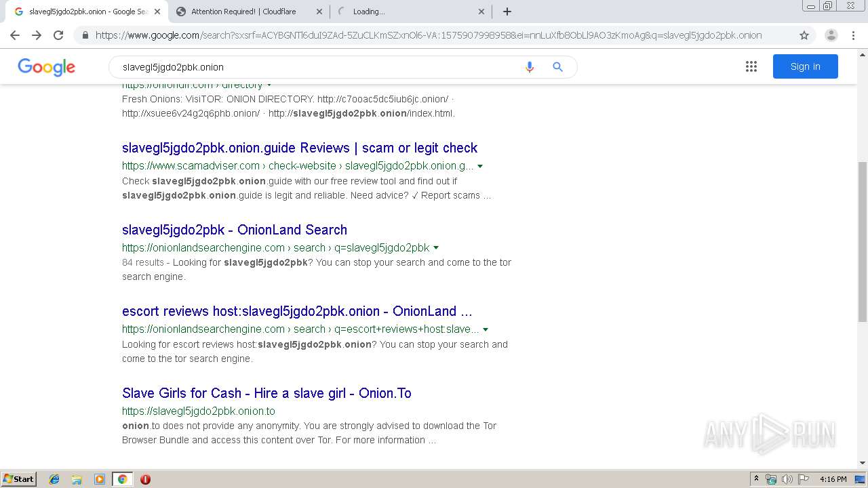Viewport: 868px width, 488px height.
Task: Open the escort reviews host OnionLand result
Action: (x=297, y=311)
